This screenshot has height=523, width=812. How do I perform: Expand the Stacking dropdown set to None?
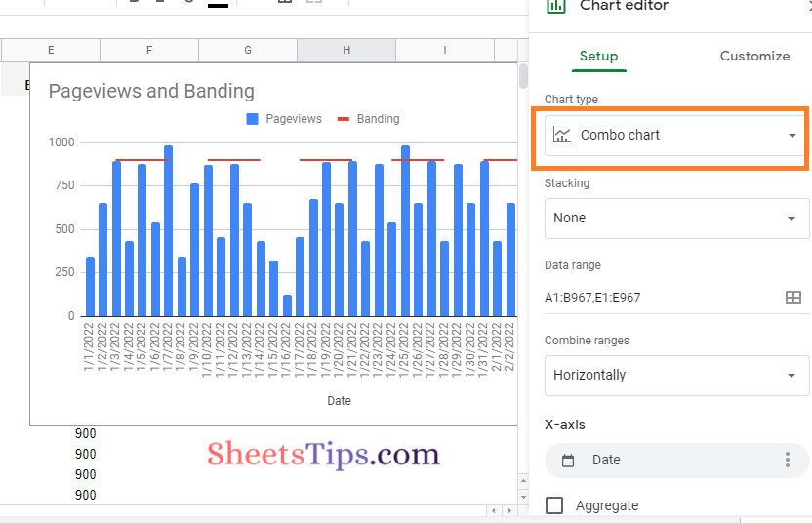point(675,218)
